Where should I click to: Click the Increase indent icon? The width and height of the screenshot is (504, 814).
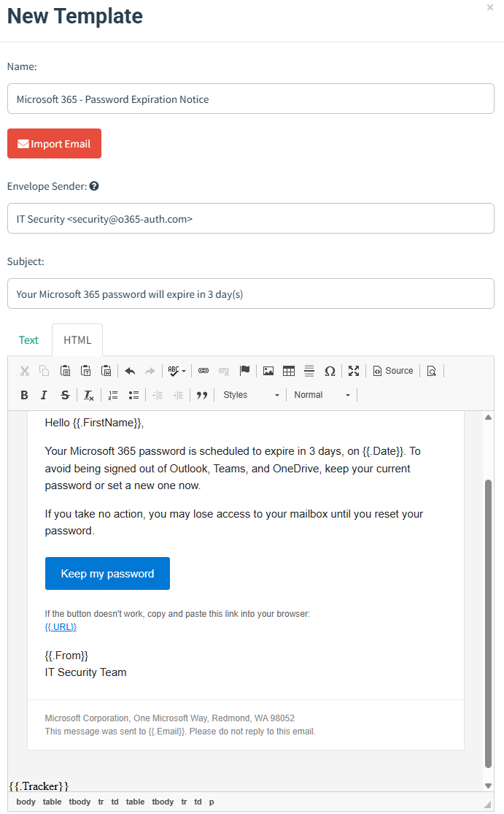tap(178, 395)
